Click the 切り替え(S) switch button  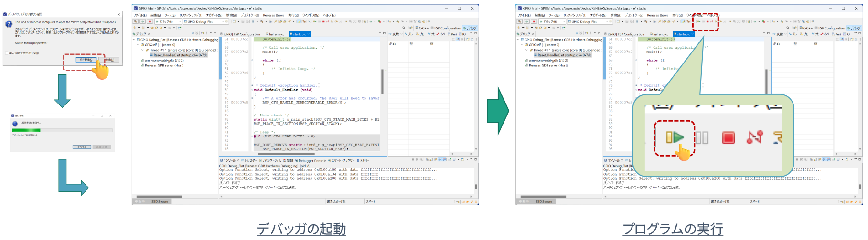pyautogui.click(x=86, y=60)
